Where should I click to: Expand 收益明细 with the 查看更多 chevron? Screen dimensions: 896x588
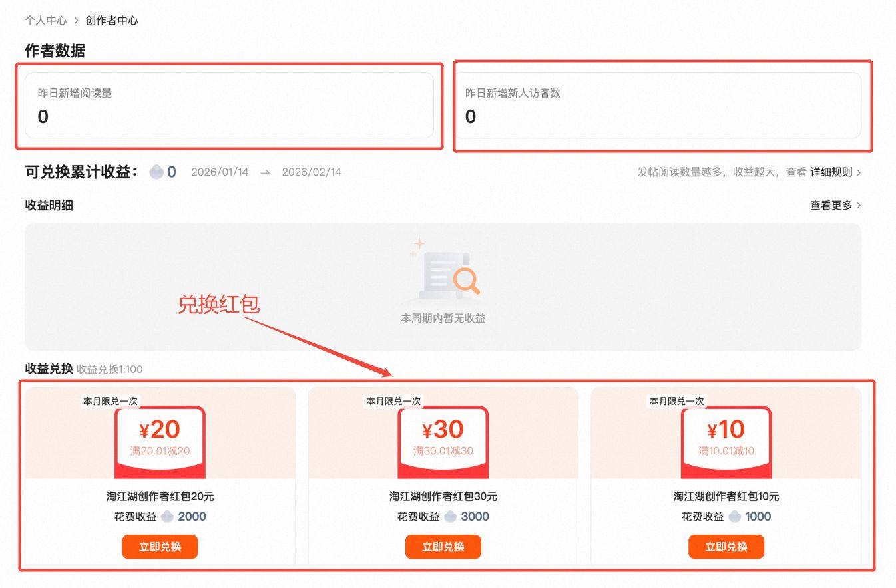[859, 205]
